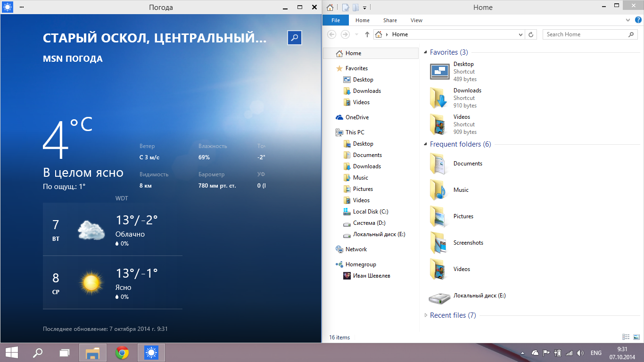Open address bar history dropdown
Image resolution: width=644 pixels, height=362 pixels.
tap(520, 34)
